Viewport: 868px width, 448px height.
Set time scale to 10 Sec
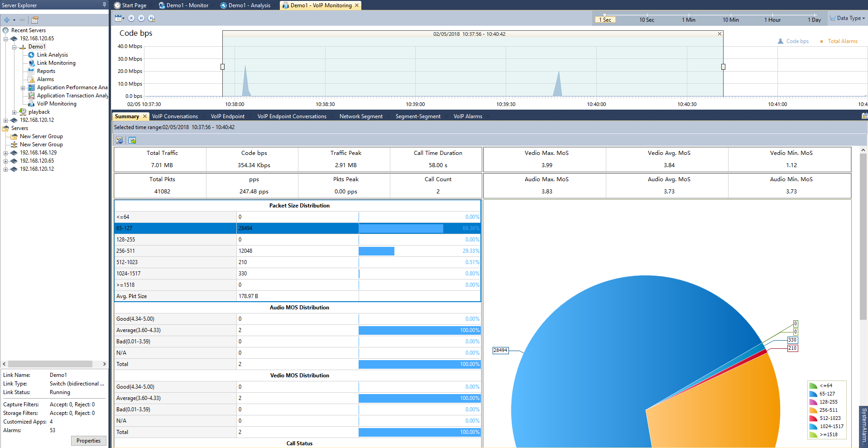pos(647,19)
